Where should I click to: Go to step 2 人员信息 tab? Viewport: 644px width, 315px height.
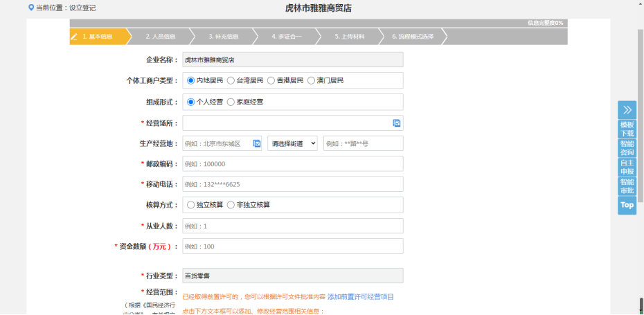coord(161,37)
